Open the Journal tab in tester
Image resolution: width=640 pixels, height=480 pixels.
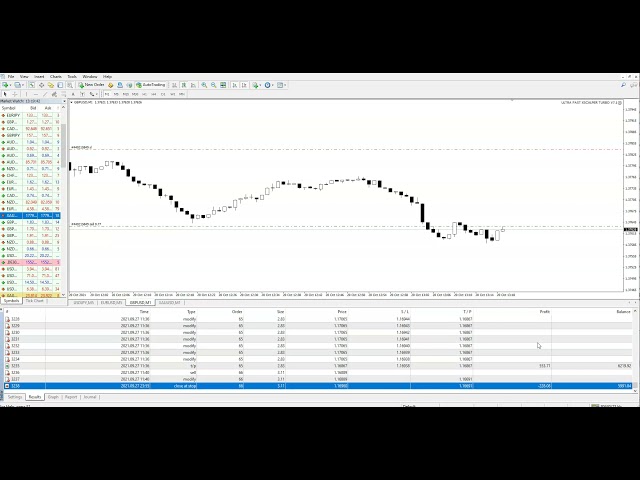pyautogui.click(x=91, y=397)
